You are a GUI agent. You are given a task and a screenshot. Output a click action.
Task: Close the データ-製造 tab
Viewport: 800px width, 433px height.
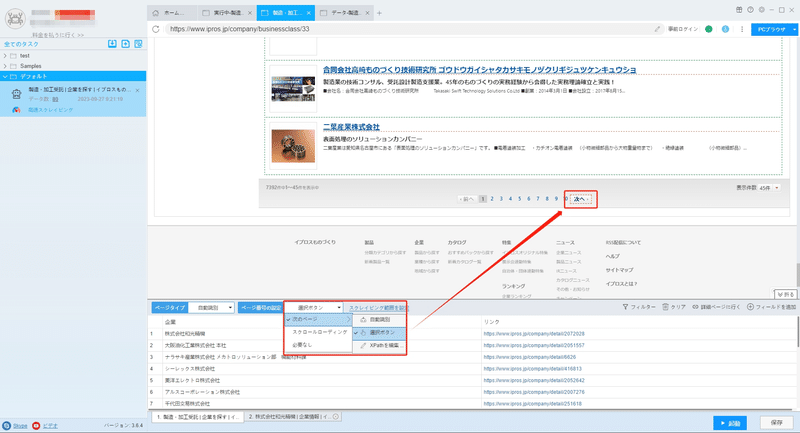click(x=367, y=13)
